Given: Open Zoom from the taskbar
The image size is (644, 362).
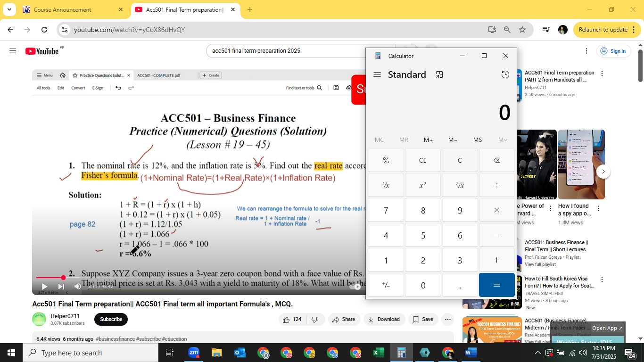Looking at the screenshot, I should point(193,353).
